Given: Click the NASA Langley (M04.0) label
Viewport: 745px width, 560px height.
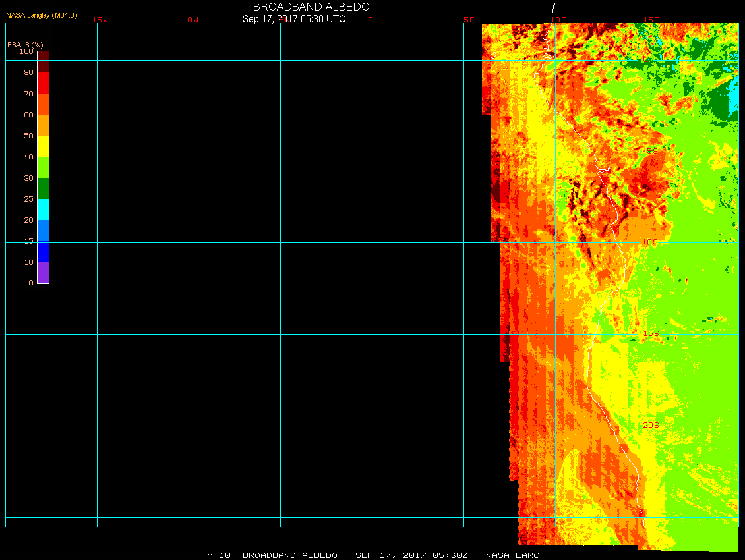Looking at the screenshot, I should pos(42,15).
